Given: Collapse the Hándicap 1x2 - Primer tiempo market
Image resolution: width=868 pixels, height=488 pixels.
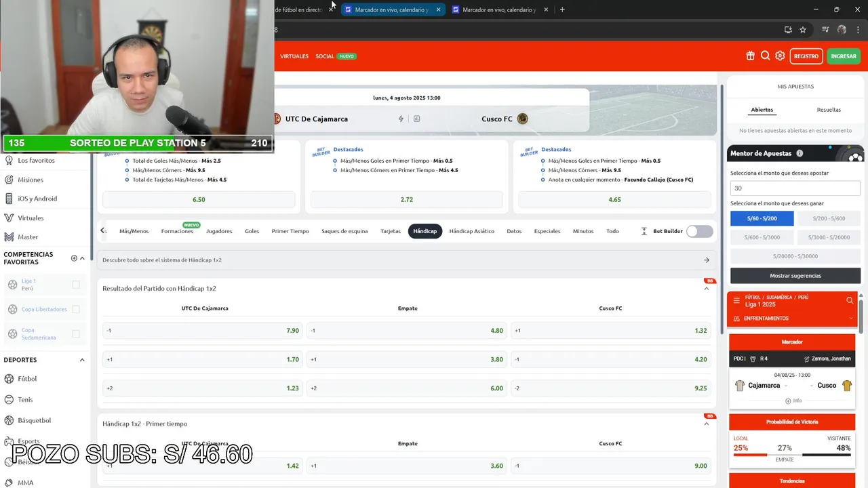Looking at the screenshot, I should pyautogui.click(x=707, y=424).
